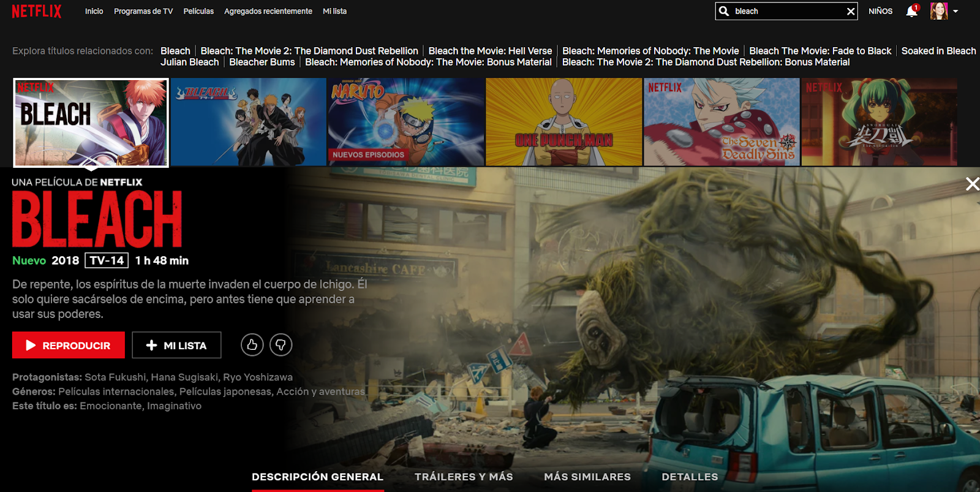
Task: Click actor Sota Fukushi
Action: [115, 377]
